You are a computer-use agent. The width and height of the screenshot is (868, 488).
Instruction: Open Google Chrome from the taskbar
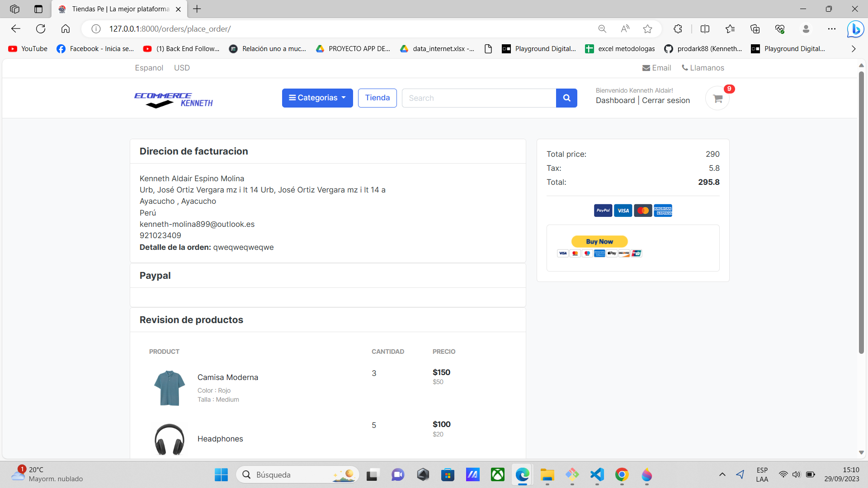(622, 475)
